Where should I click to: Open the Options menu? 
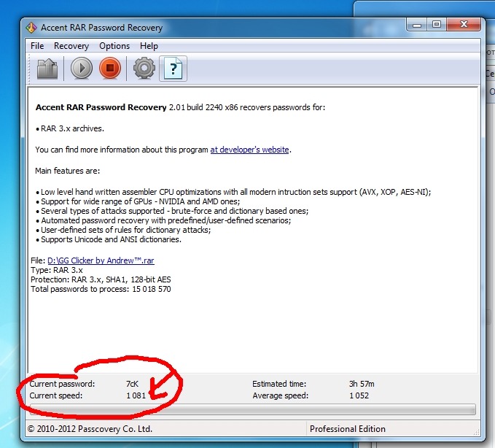pyautogui.click(x=114, y=46)
